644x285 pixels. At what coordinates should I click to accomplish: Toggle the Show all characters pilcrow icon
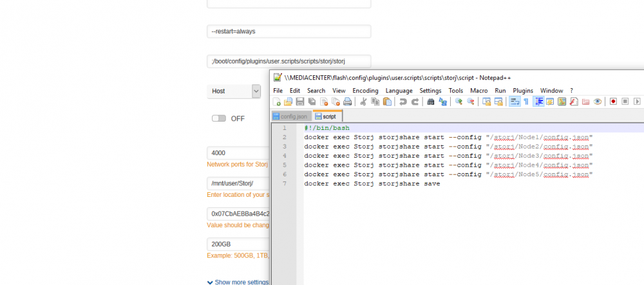(x=526, y=101)
